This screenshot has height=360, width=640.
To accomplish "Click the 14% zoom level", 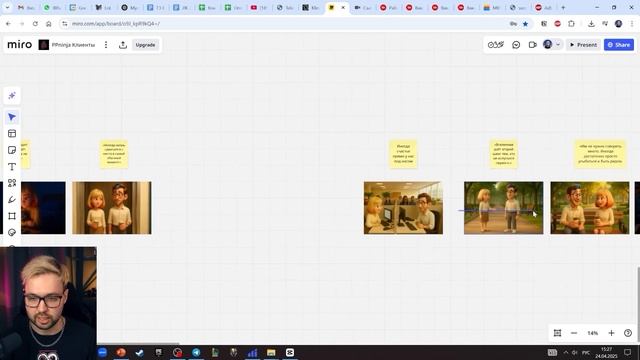I will coord(593,333).
